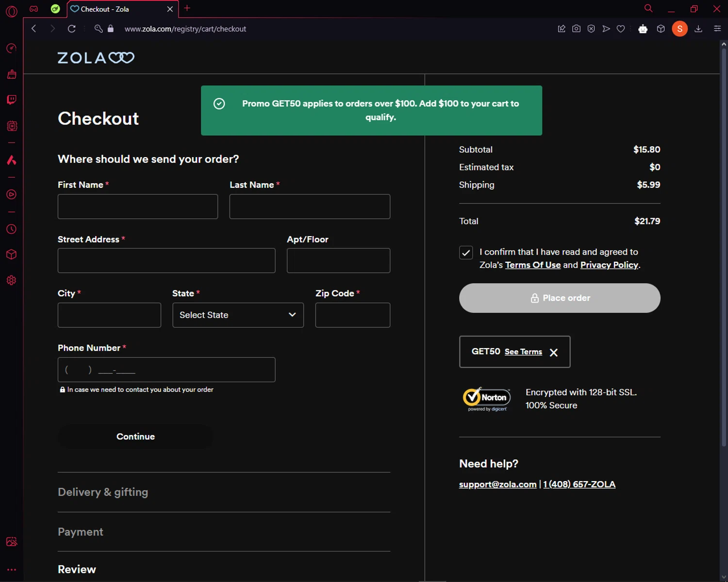Open sidebar three-dots more options

click(11, 570)
